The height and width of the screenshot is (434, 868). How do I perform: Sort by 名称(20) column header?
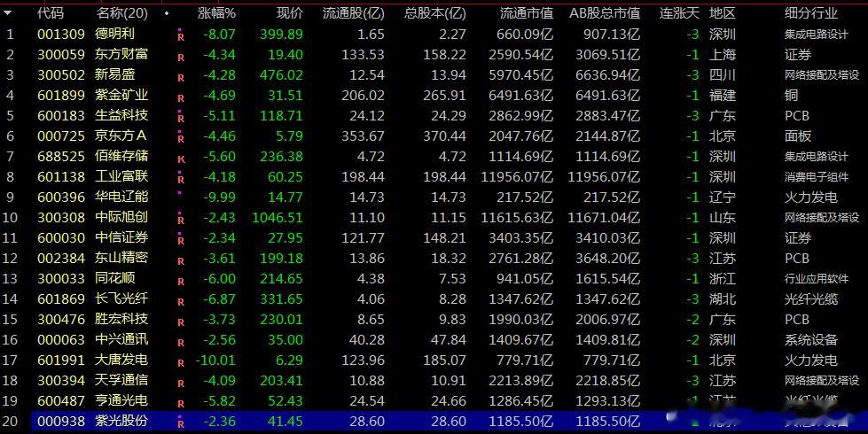pyautogui.click(x=121, y=13)
